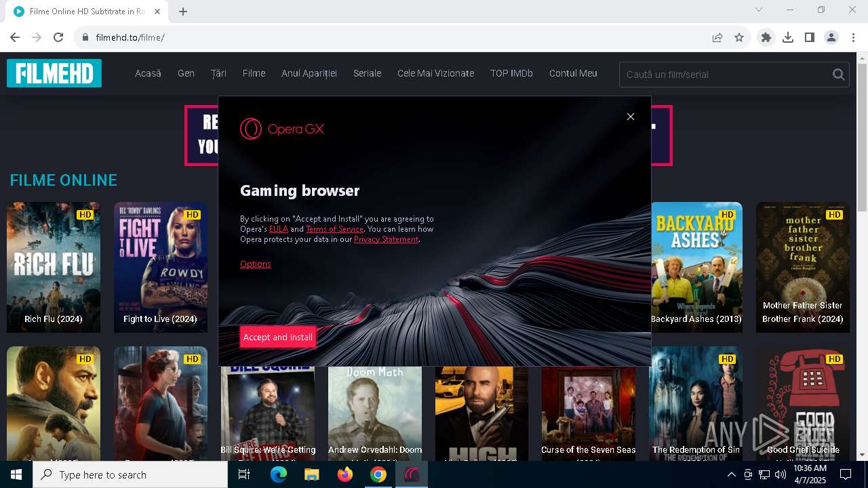Open the Chrome profile avatar

[831, 37]
